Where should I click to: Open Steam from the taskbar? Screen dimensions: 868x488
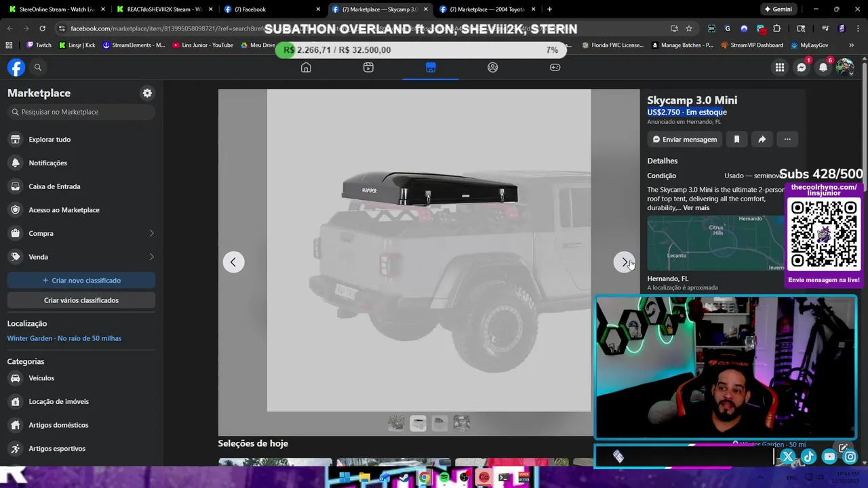tap(404, 478)
